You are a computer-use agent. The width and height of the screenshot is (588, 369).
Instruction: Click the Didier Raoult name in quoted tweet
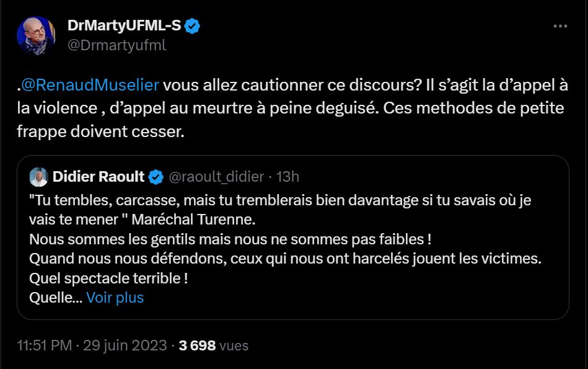[x=98, y=177]
